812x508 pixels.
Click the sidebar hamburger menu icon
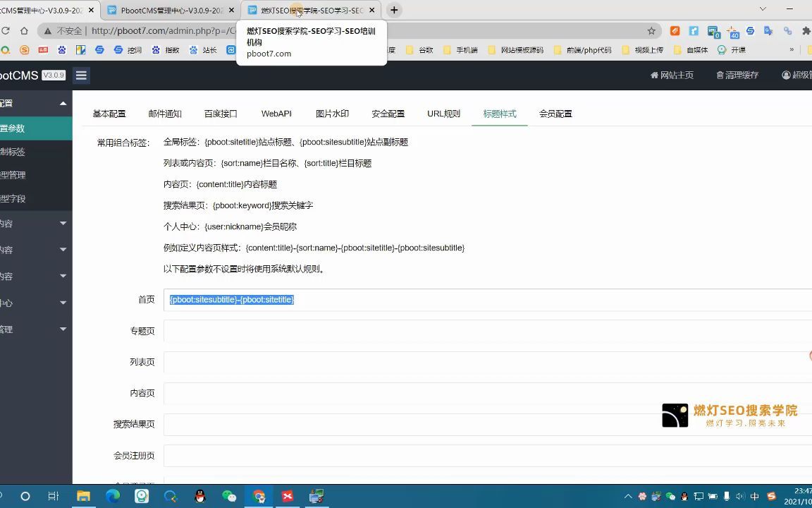point(81,75)
